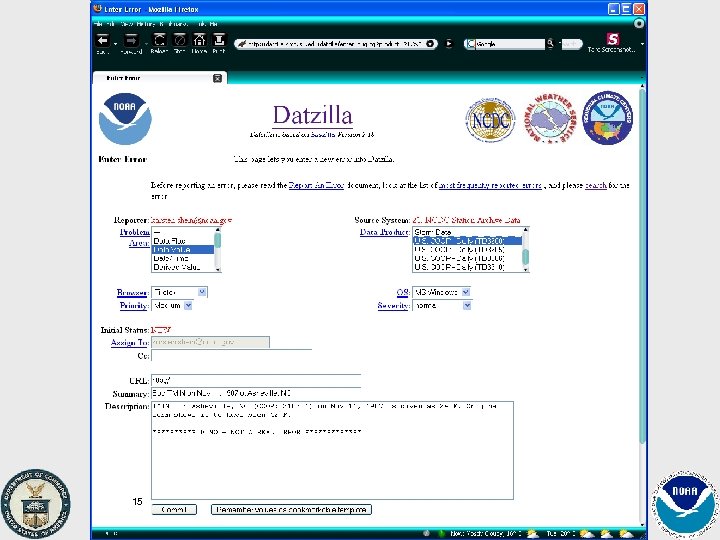This screenshot has height=540, width=720.
Task: Click the Commit button
Action: (174, 510)
